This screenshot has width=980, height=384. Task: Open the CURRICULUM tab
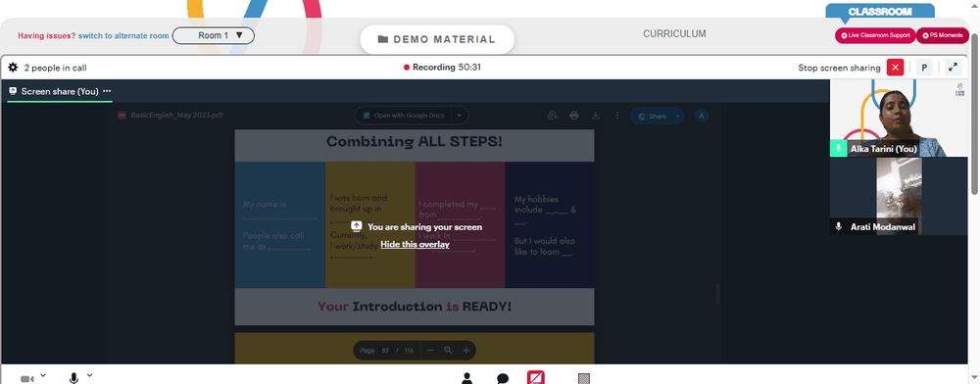click(x=674, y=33)
